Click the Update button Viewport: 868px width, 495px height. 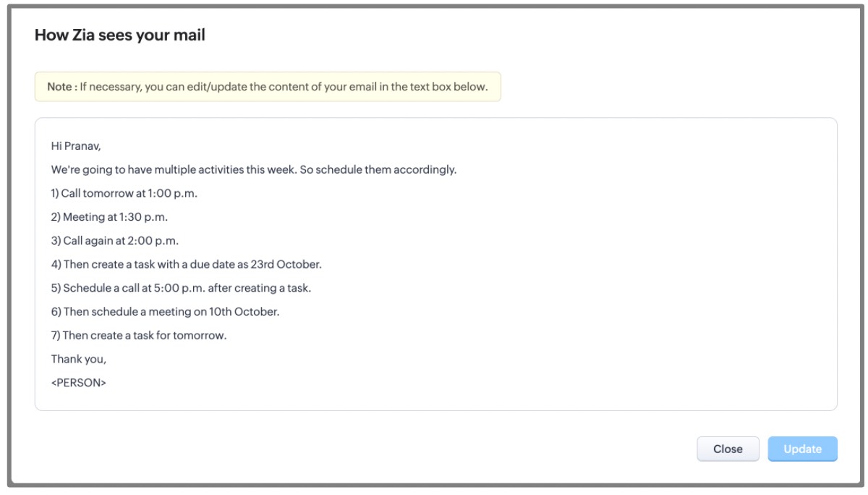pyautogui.click(x=802, y=449)
